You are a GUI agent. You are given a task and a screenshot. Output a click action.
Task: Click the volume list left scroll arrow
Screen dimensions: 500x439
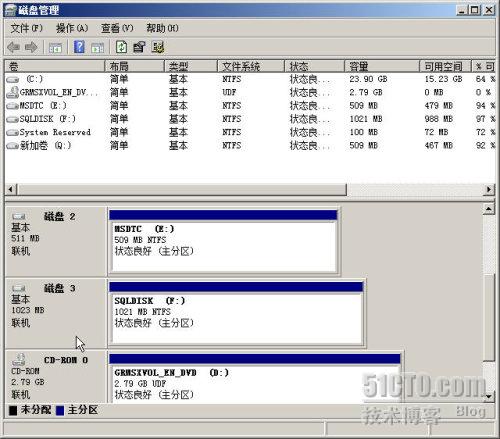coord(11,190)
